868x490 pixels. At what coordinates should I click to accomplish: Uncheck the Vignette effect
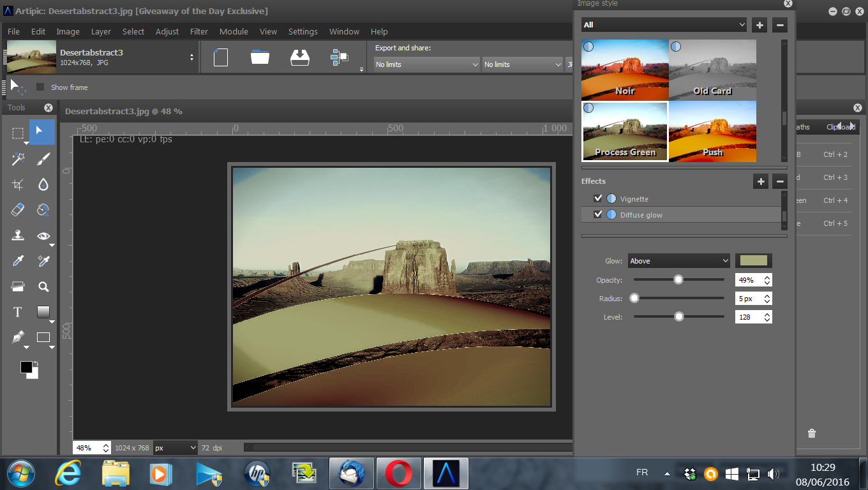click(x=598, y=199)
